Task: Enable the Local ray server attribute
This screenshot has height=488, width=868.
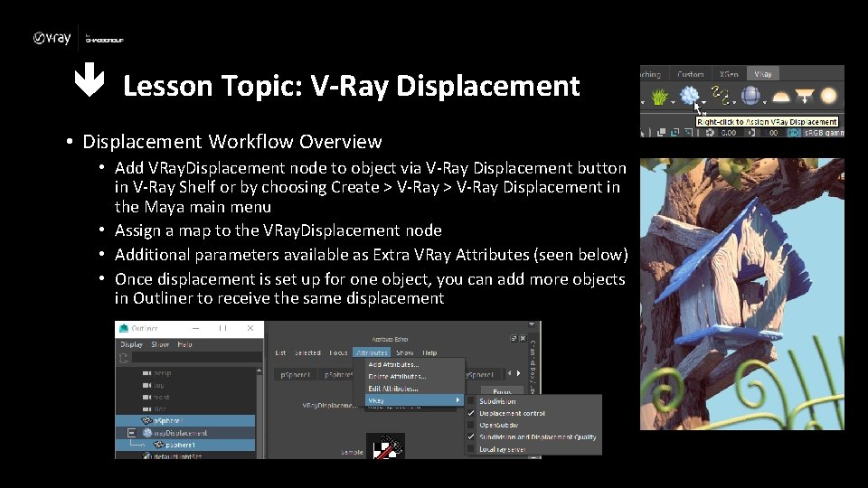Action: pyautogui.click(x=470, y=449)
